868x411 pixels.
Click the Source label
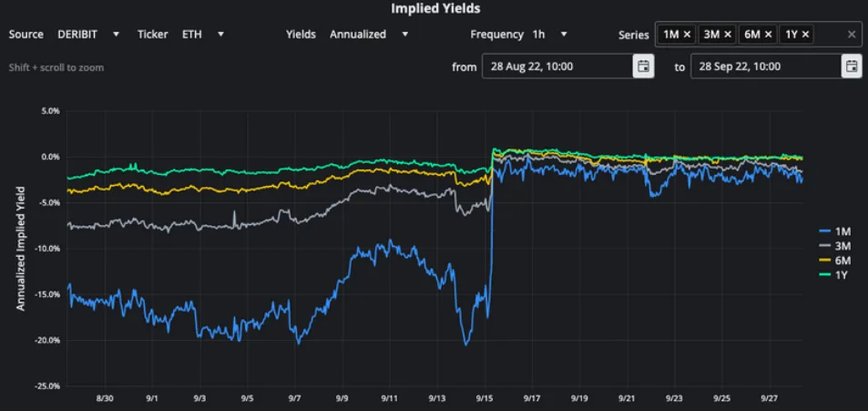coord(26,35)
